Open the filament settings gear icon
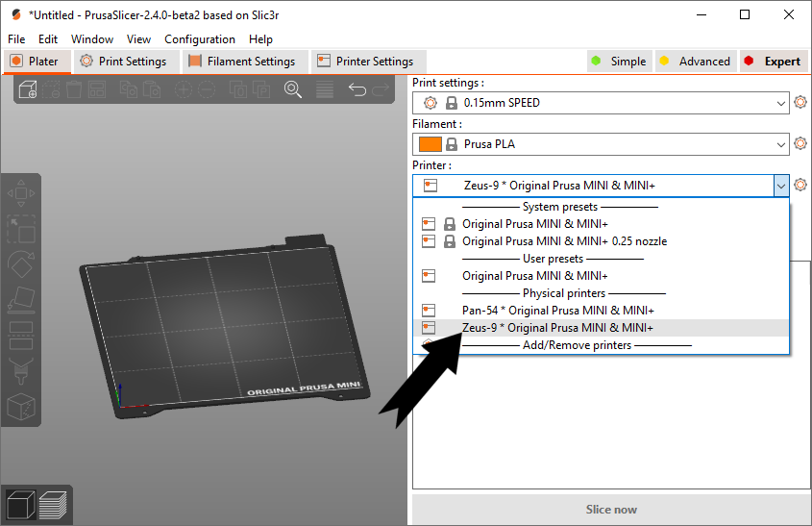The image size is (812, 526). [x=800, y=143]
